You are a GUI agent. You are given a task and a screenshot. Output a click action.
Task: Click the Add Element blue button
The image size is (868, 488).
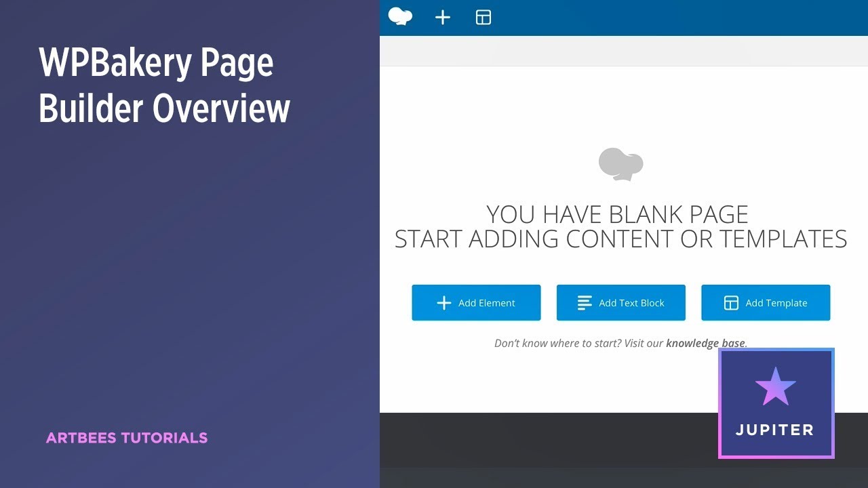click(476, 302)
